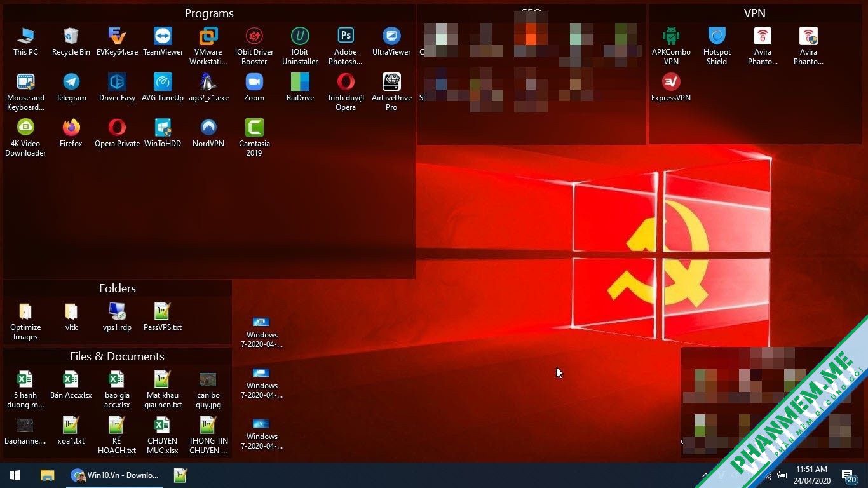Select the RaiDrive icon
This screenshot has width=868, height=488.
[300, 87]
